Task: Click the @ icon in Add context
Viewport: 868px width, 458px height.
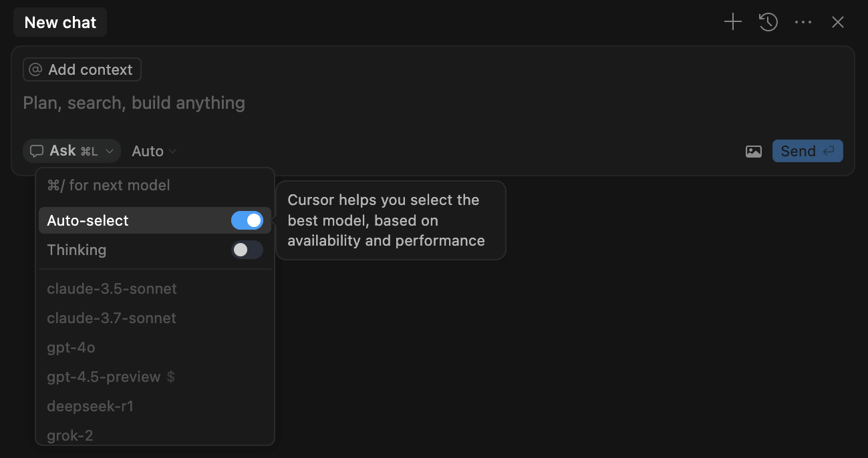Action: coord(35,69)
